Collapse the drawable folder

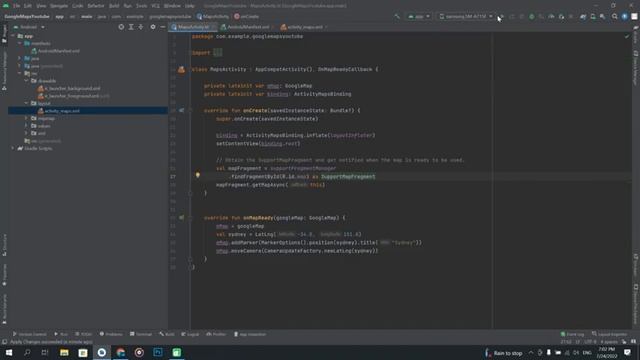tap(27, 81)
